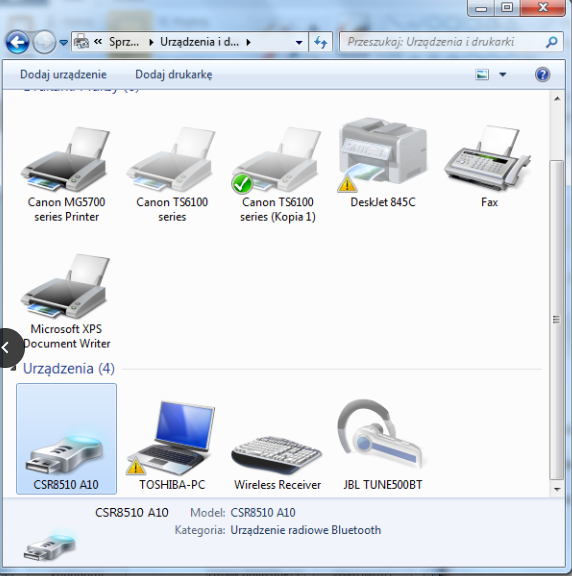
Task: Click the printer icon in the address bar
Action: click(81, 42)
